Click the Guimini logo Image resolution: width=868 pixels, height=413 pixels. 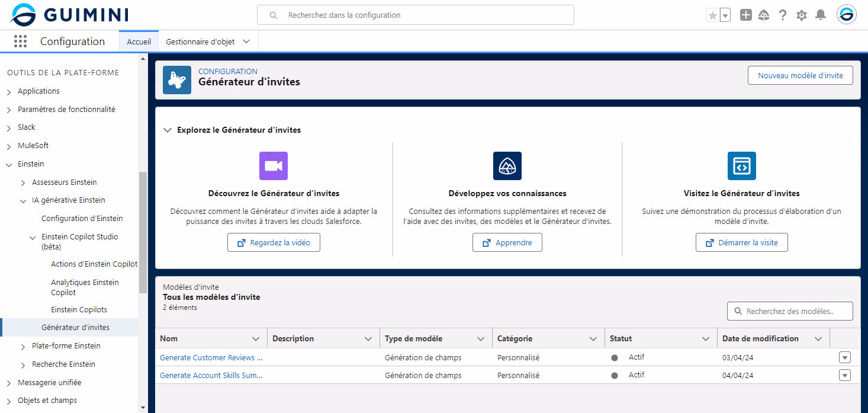[69, 15]
